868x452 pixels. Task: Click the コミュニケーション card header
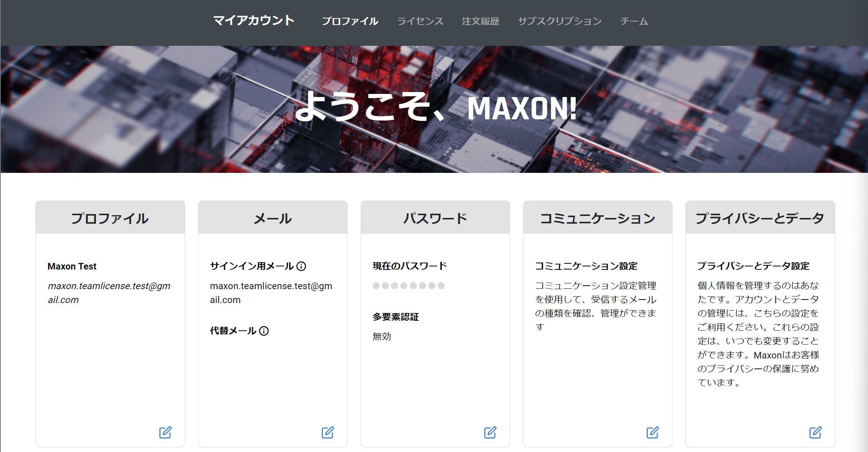(598, 218)
